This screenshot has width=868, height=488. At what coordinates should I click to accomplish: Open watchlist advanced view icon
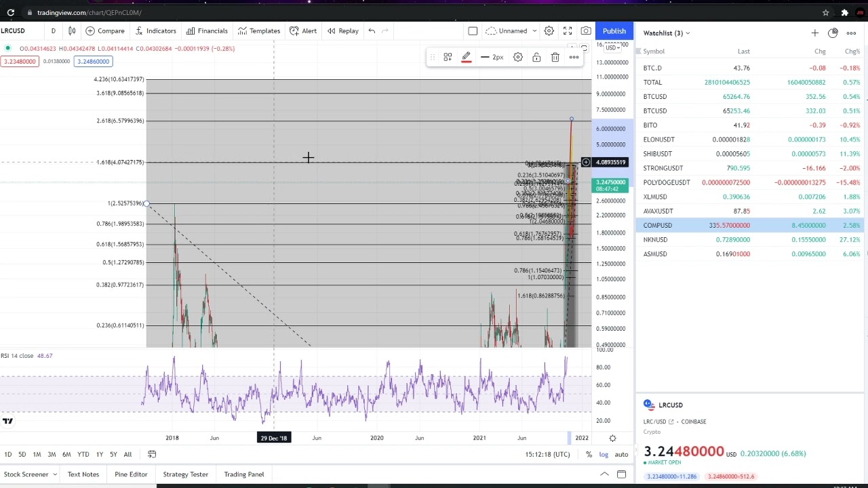coord(833,33)
